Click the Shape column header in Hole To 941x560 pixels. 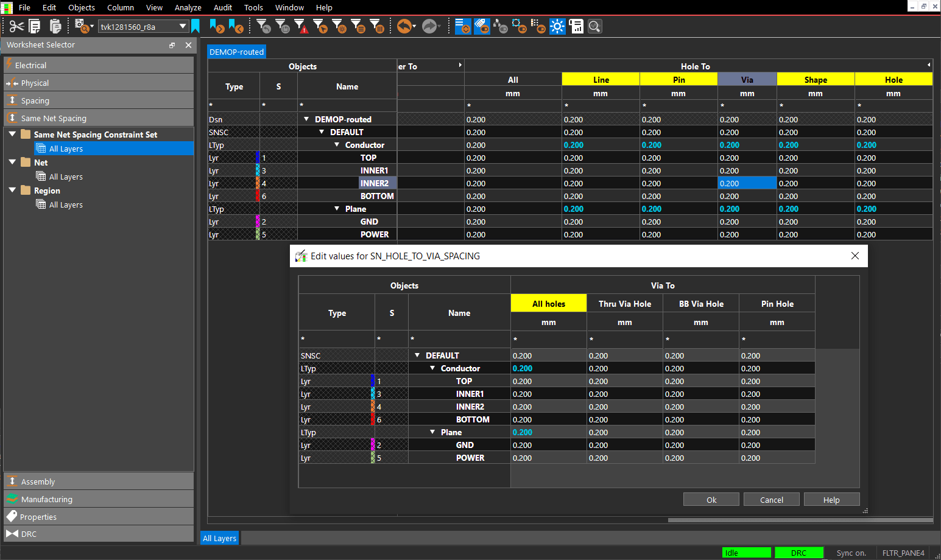[x=816, y=80]
